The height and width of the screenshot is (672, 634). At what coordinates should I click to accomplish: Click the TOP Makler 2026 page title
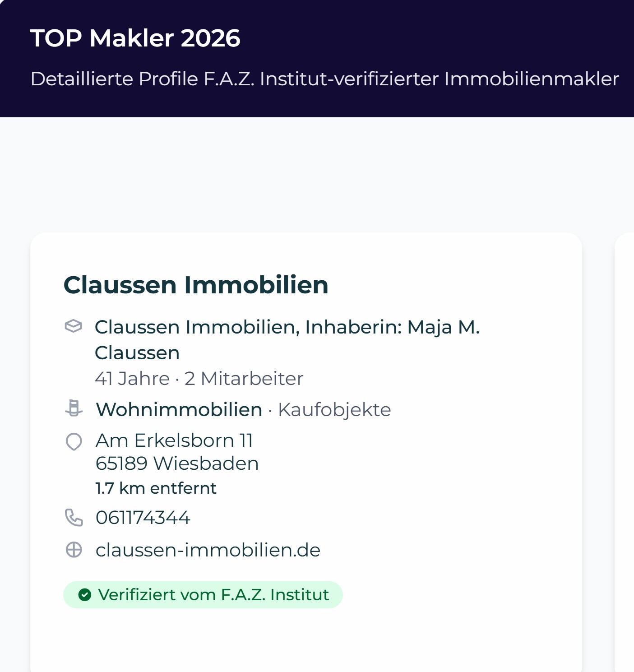(x=135, y=38)
